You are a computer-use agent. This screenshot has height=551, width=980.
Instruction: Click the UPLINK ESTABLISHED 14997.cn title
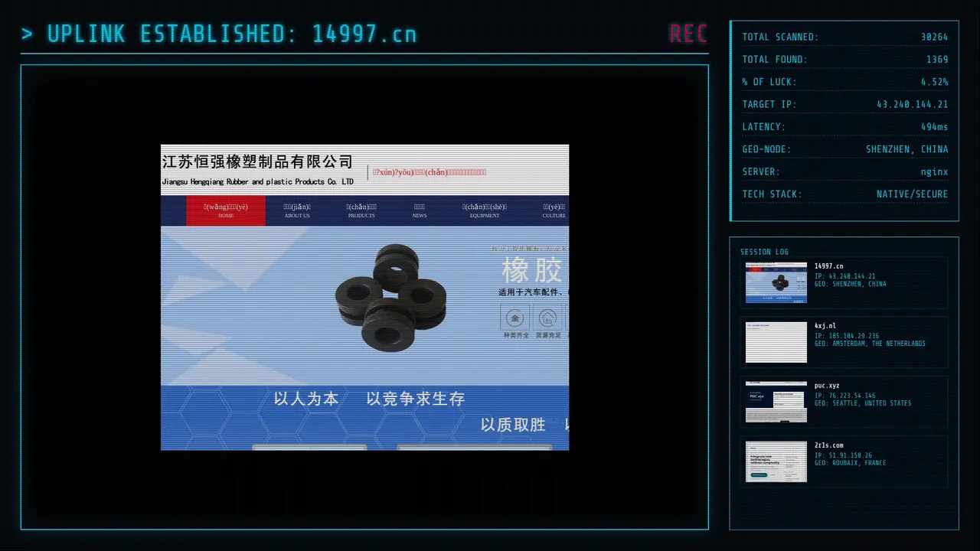219,34
